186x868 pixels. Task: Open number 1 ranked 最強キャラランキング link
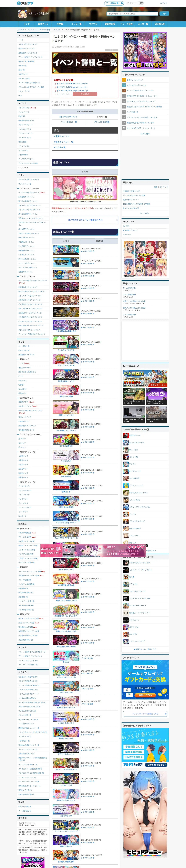pyautogui.click(x=135, y=80)
